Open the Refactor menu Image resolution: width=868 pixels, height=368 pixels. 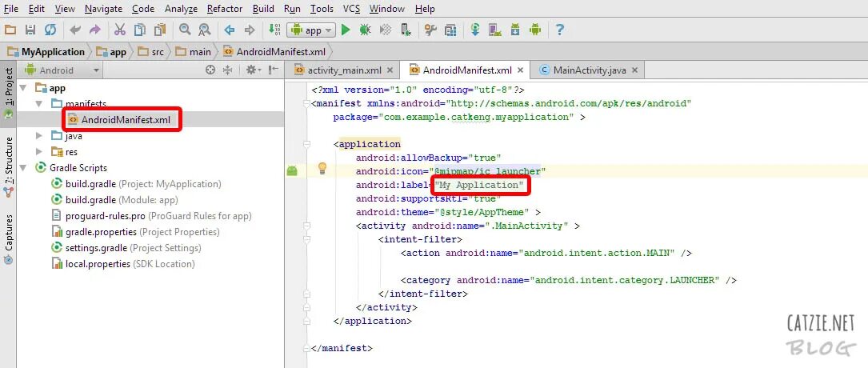click(225, 9)
